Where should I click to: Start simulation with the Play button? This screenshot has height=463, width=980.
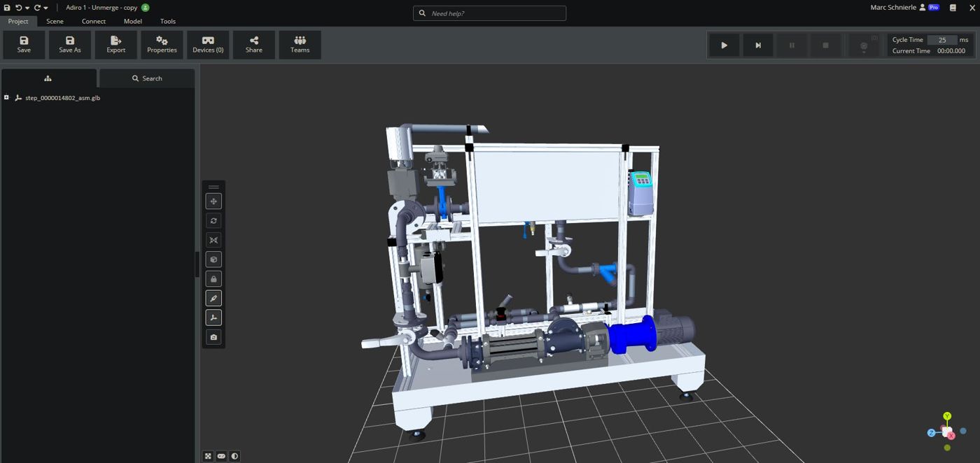tap(724, 45)
